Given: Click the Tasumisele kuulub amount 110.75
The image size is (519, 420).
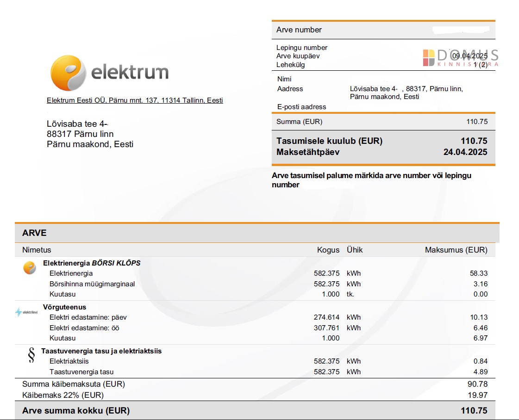Looking at the screenshot, I should pyautogui.click(x=474, y=141).
